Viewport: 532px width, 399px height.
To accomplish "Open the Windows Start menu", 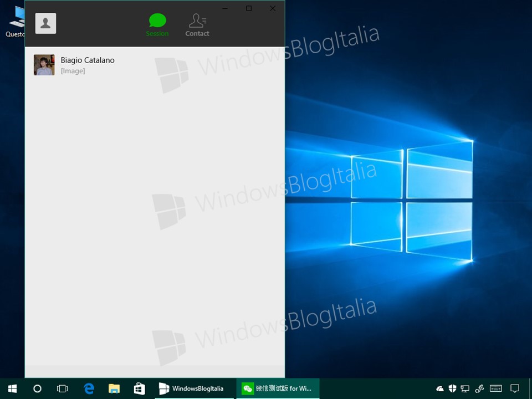I will (x=13, y=388).
